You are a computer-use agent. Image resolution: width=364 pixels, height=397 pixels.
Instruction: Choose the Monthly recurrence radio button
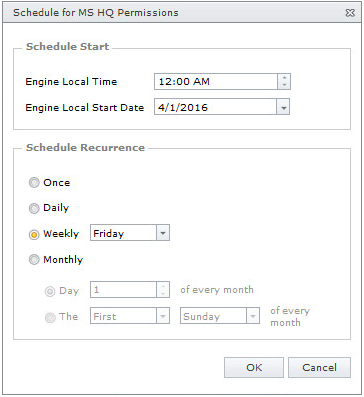pos(34,260)
